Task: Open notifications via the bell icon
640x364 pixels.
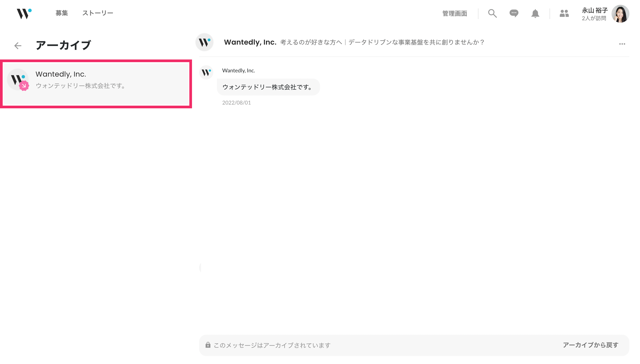Action: click(x=535, y=14)
